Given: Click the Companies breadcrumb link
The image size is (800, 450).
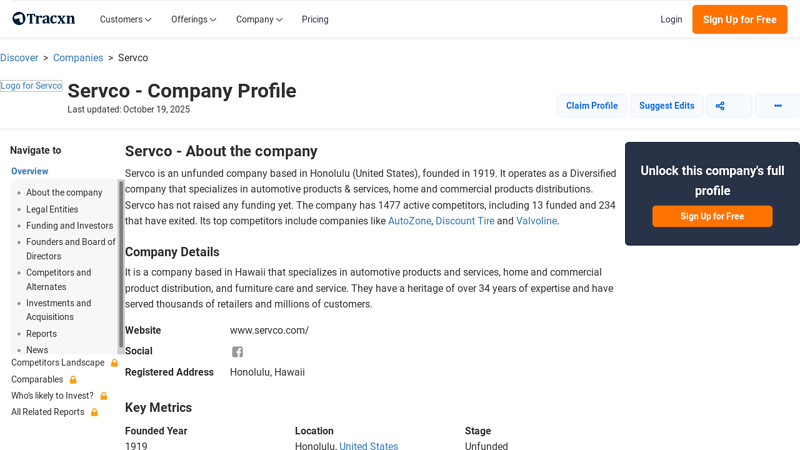Looking at the screenshot, I should point(78,58).
